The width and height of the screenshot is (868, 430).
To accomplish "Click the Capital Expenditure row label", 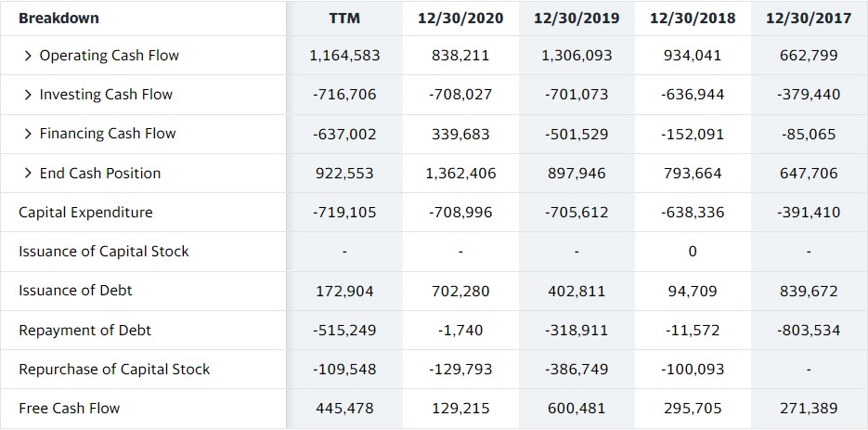I will point(85,213).
